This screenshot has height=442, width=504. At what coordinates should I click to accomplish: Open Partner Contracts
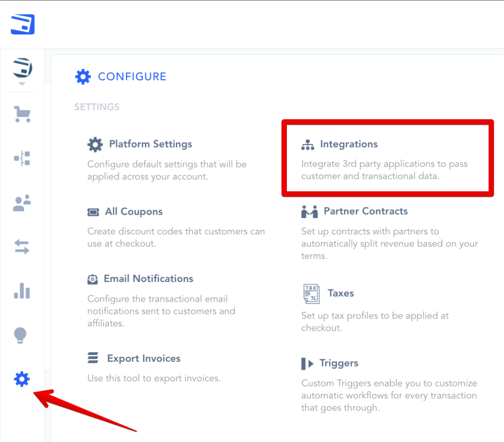click(365, 211)
